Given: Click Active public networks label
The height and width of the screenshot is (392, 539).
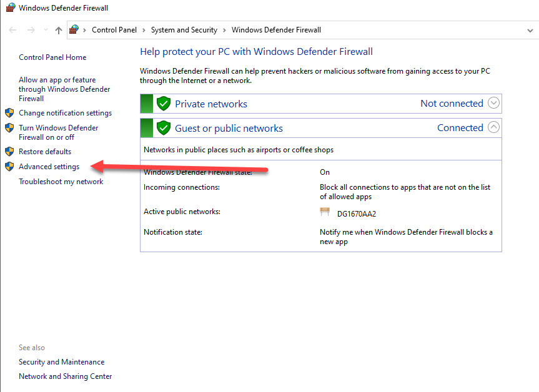Looking at the screenshot, I should click(182, 212).
